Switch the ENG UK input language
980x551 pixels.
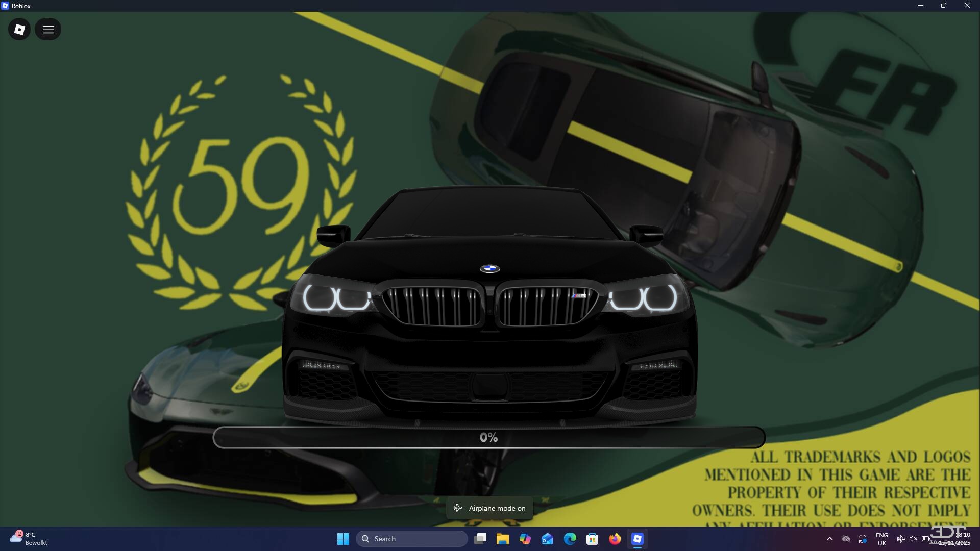[x=882, y=539]
